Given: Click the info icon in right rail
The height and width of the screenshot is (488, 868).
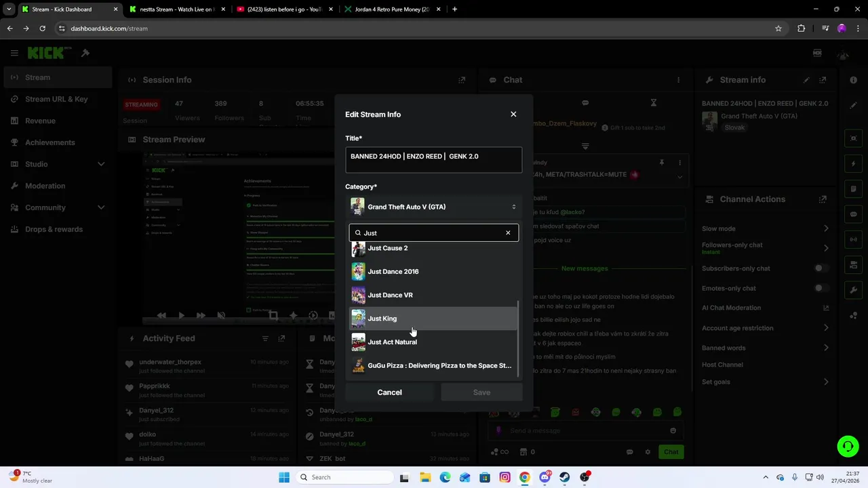Looking at the screenshot, I should (x=853, y=80).
